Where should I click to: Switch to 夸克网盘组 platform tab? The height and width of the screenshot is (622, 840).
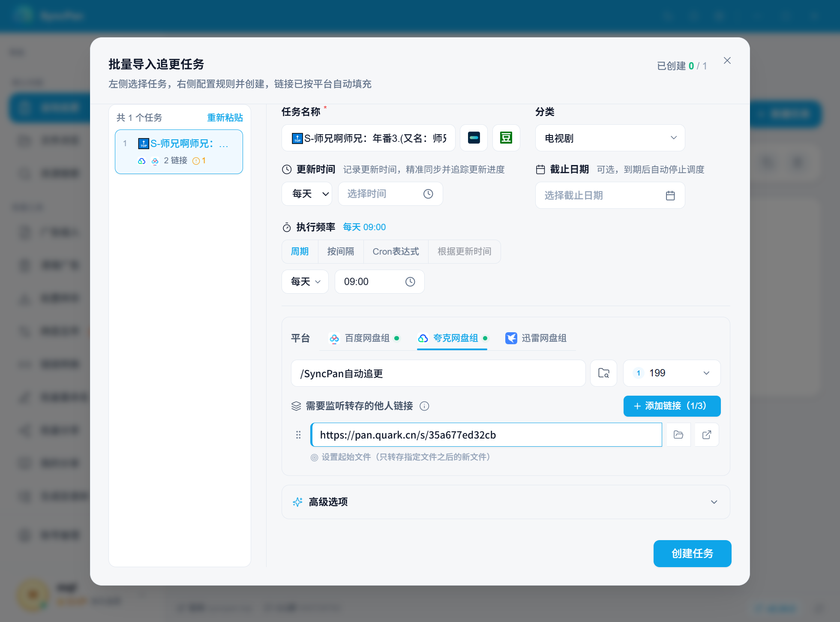[452, 338]
